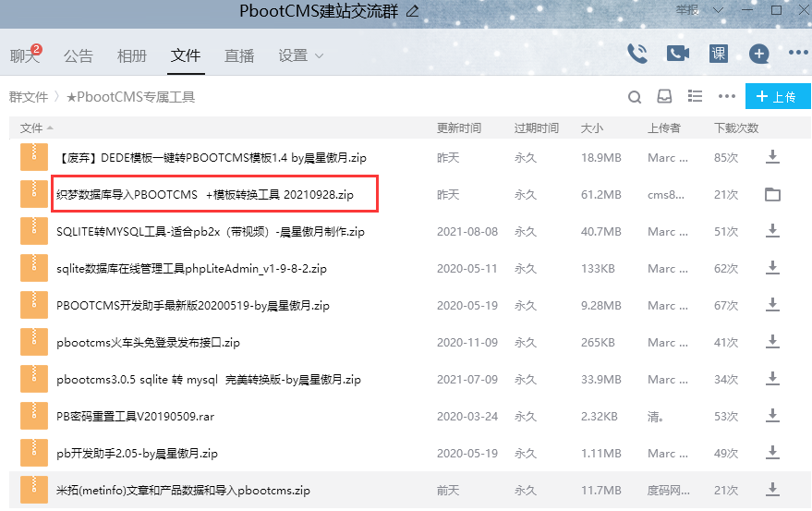Start a group video call
The height and width of the screenshot is (511, 812).
pos(678,54)
